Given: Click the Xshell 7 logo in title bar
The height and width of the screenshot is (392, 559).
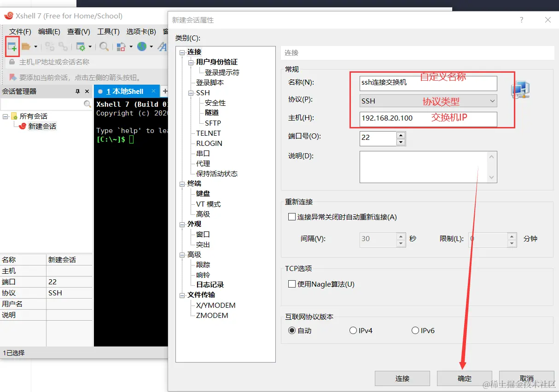Looking at the screenshot, I should click(8, 16).
